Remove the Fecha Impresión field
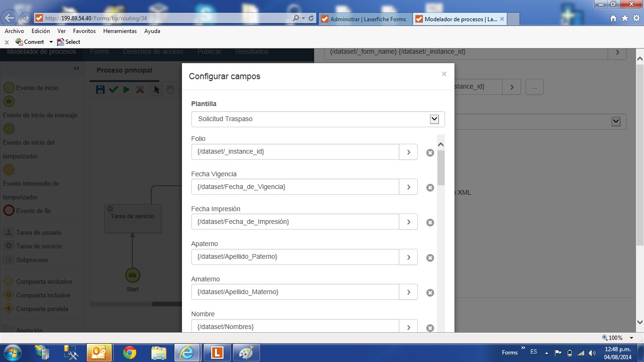 coord(430,222)
